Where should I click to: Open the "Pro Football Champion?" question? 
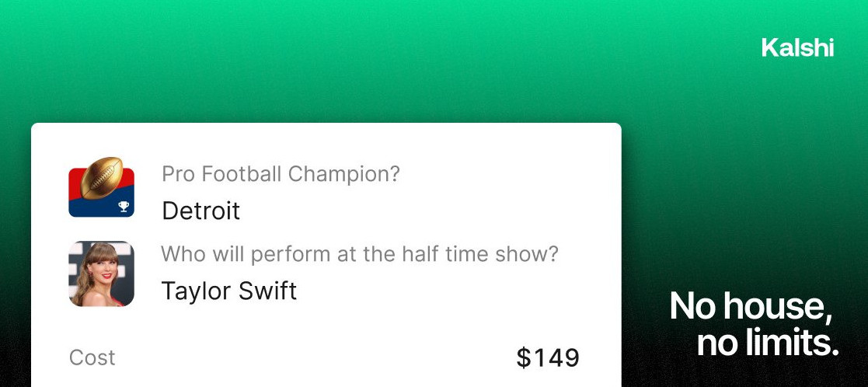click(281, 174)
